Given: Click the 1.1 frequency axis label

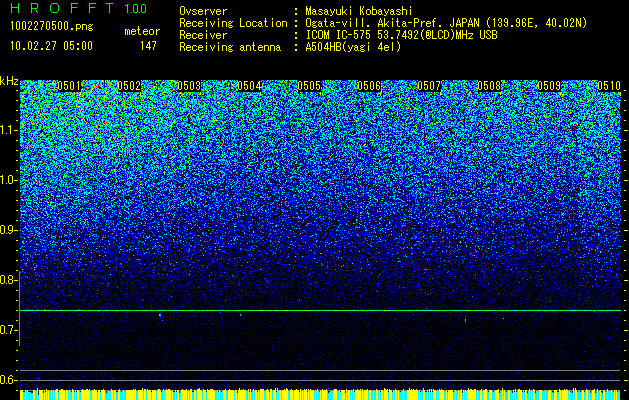Looking at the screenshot, I should 9,130.
